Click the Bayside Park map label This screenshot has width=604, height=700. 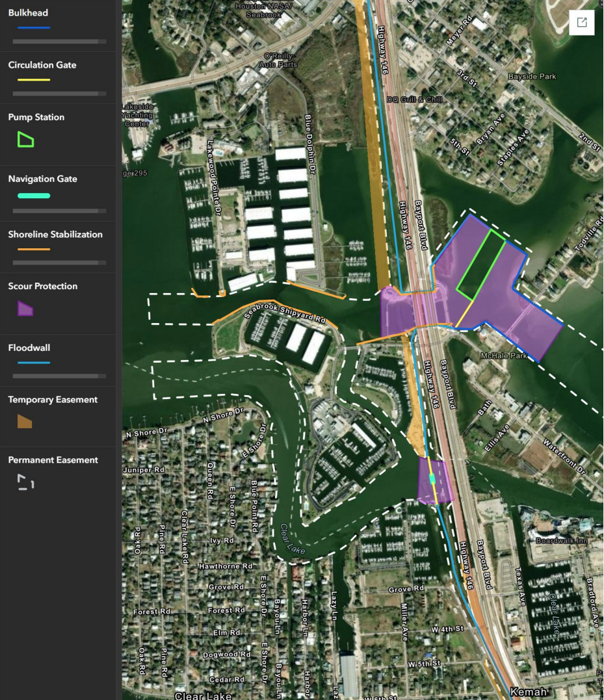click(x=532, y=76)
